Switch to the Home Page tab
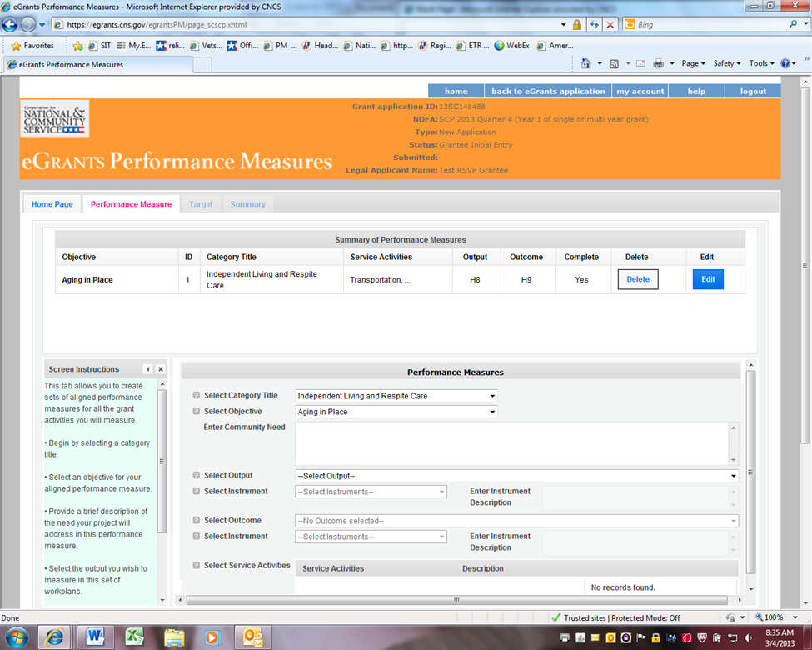This screenshot has width=812, height=650. [x=52, y=204]
